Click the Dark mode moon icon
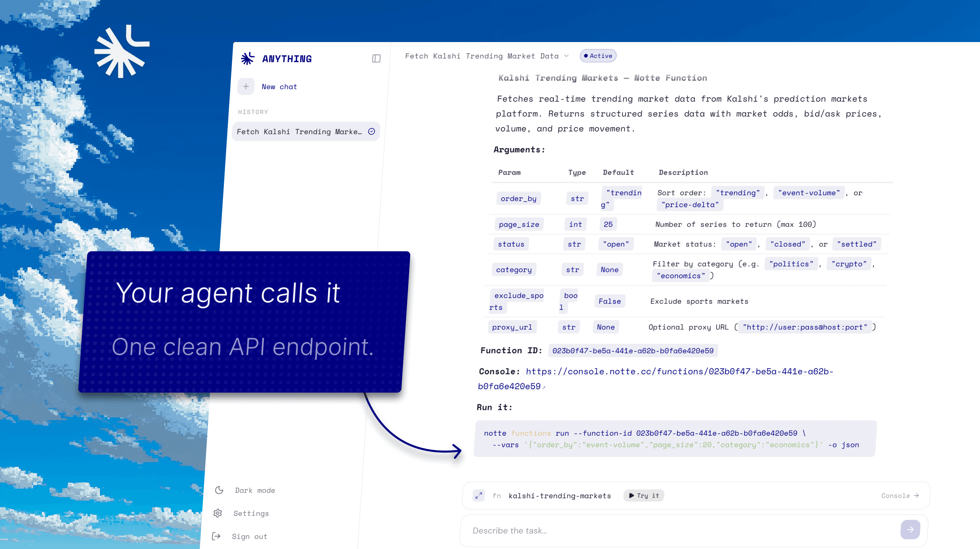The image size is (980, 549). [x=219, y=490]
